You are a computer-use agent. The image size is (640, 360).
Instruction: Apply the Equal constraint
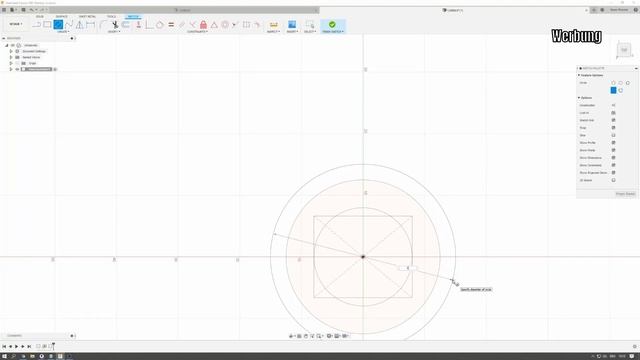[x=171, y=24]
